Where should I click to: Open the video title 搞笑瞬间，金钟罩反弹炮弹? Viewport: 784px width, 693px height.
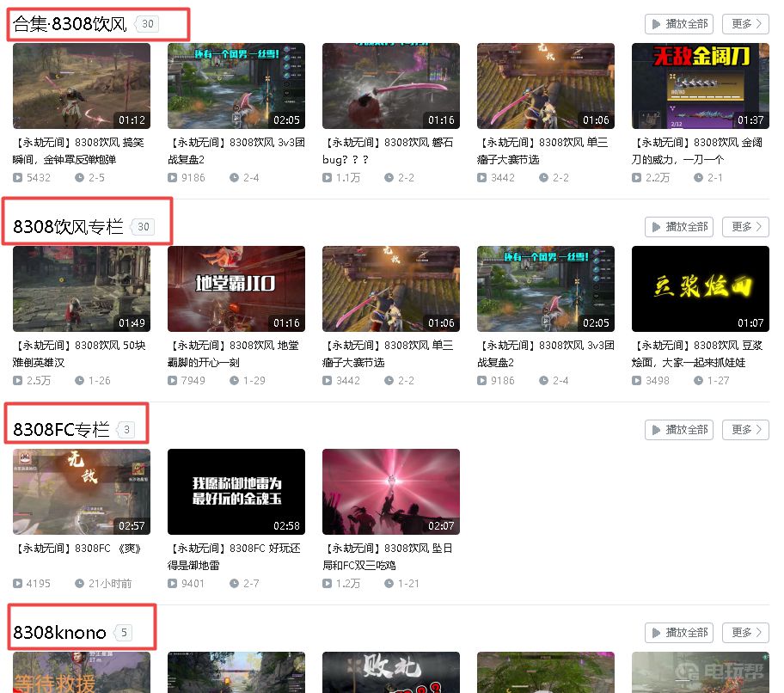[79, 151]
